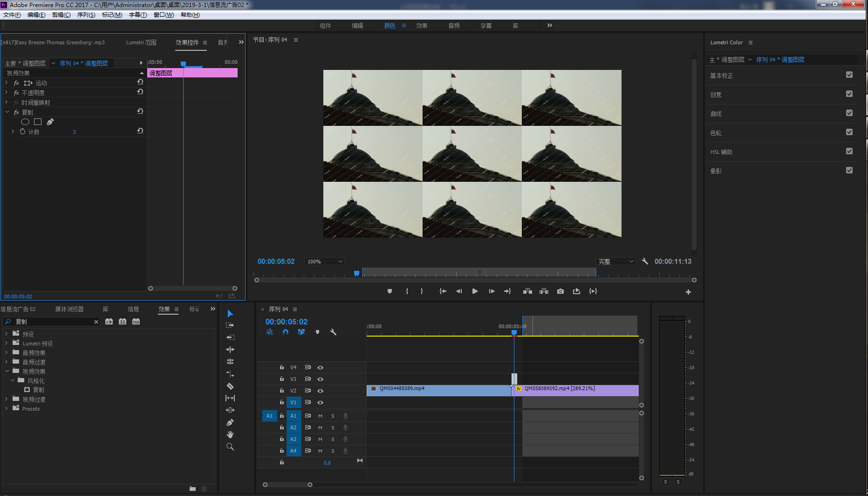Toggle snap magnet in timeline

tap(286, 332)
